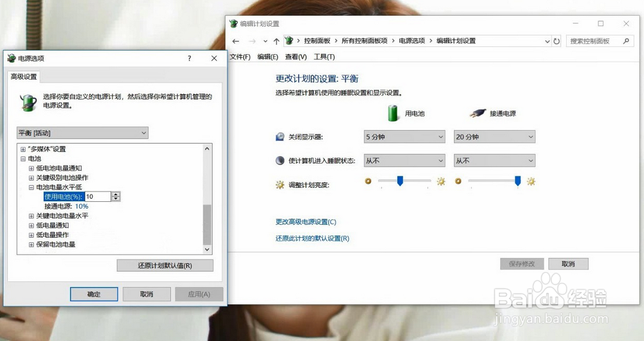Open the 平衡 [活动] power plan dropdown
Viewport: 644px width, 341px height.
click(x=83, y=133)
